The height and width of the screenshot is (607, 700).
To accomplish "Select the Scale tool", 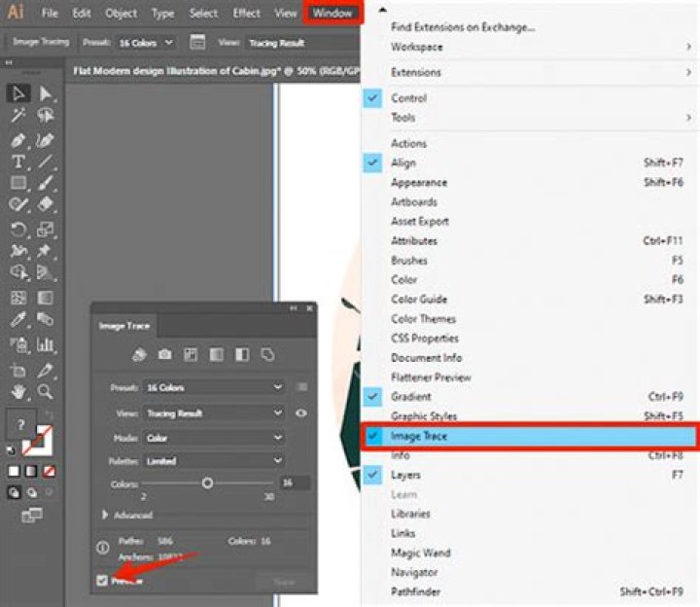I will point(45,230).
